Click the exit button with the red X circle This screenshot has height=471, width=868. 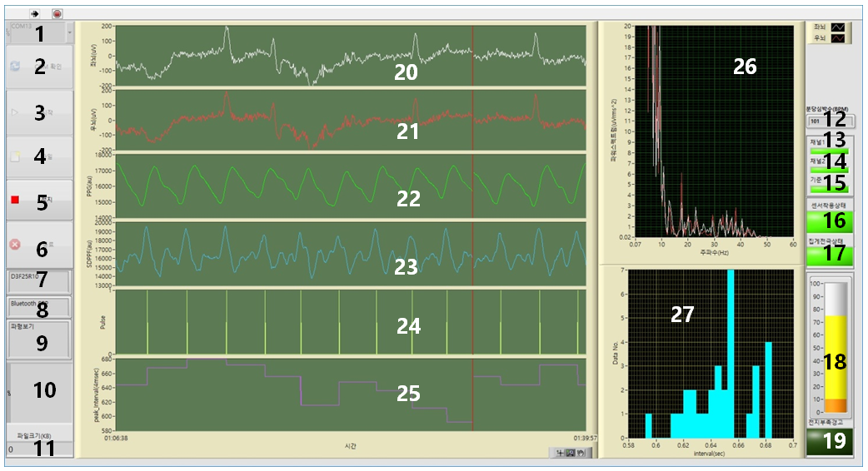click(39, 245)
